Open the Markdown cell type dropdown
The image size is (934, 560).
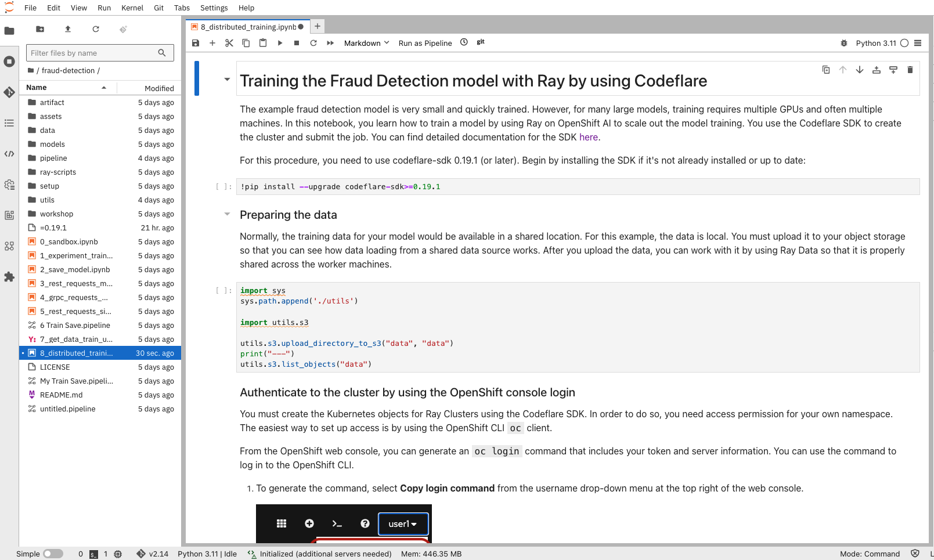(x=366, y=42)
